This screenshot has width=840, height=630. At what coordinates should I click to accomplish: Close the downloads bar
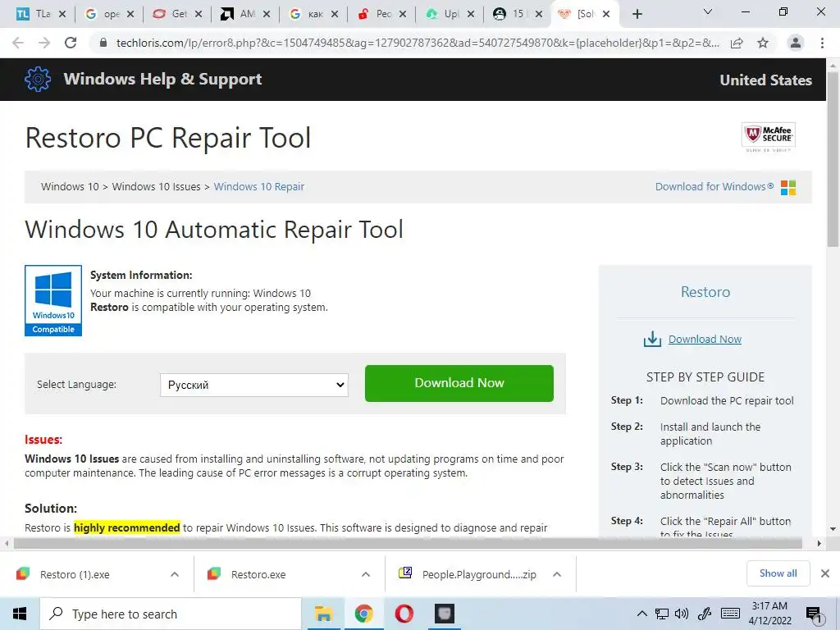(x=825, y=573)
